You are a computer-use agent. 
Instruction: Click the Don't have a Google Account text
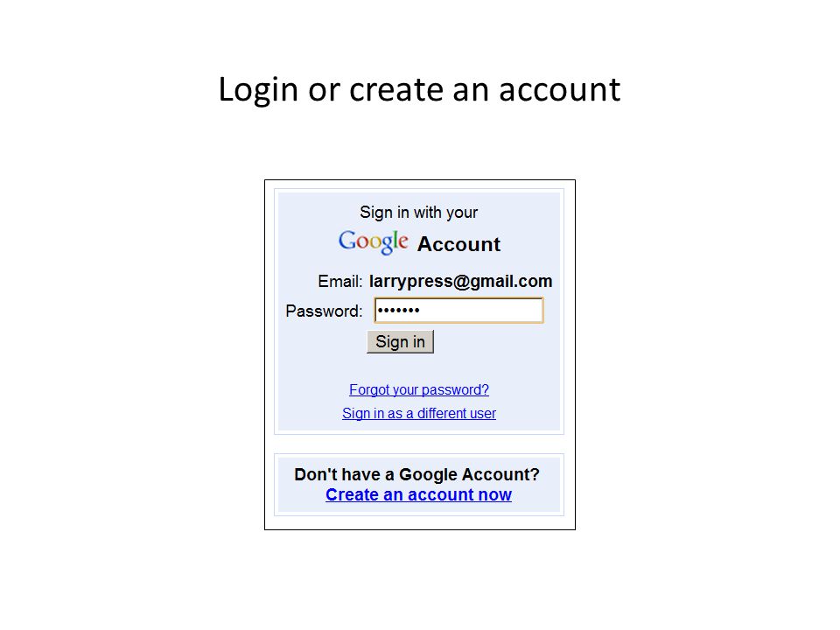pos(416,474)
